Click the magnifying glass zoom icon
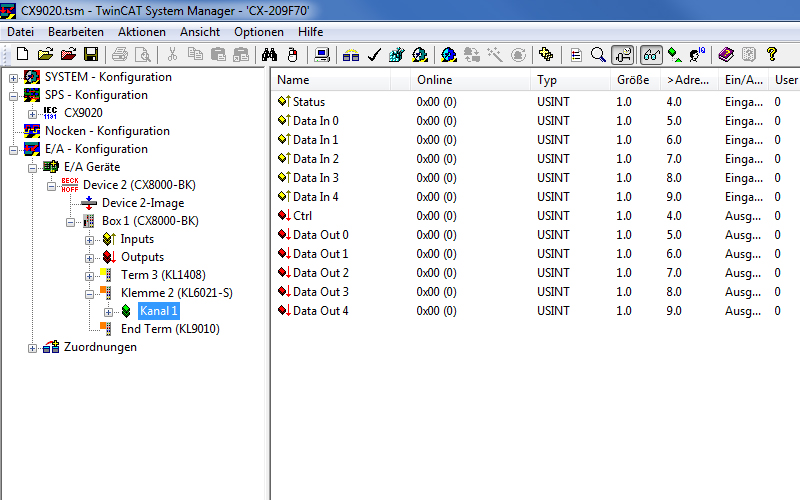Screen dimensions: 800x500 [598, 54]
